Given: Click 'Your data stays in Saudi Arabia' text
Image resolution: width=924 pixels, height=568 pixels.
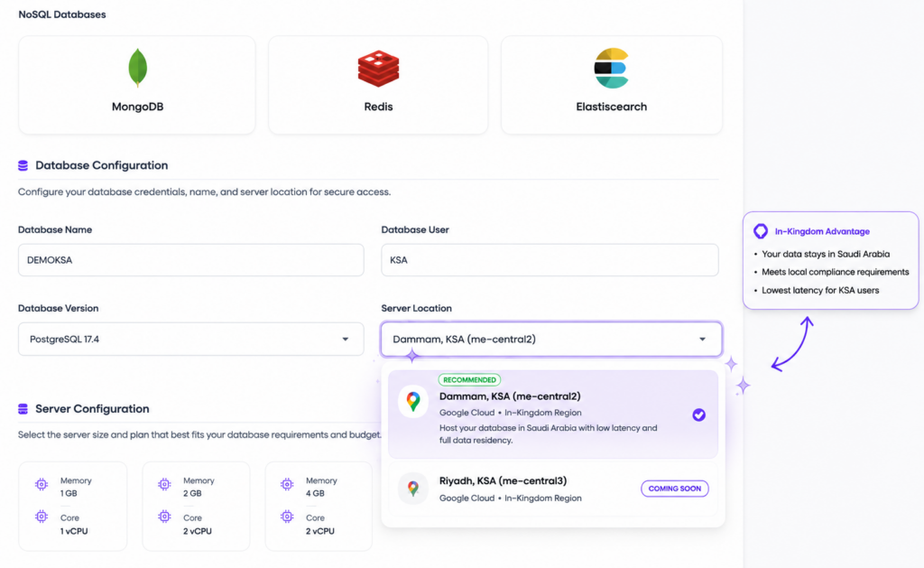Looking at the screenshot, I should [x=826, y=255].
